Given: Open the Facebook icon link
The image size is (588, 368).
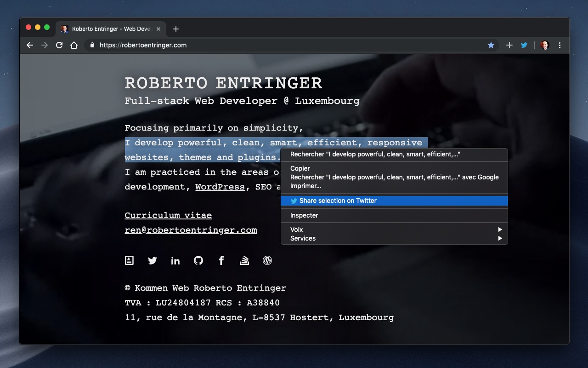Looking at the screenshot, I should click(221, 260).
